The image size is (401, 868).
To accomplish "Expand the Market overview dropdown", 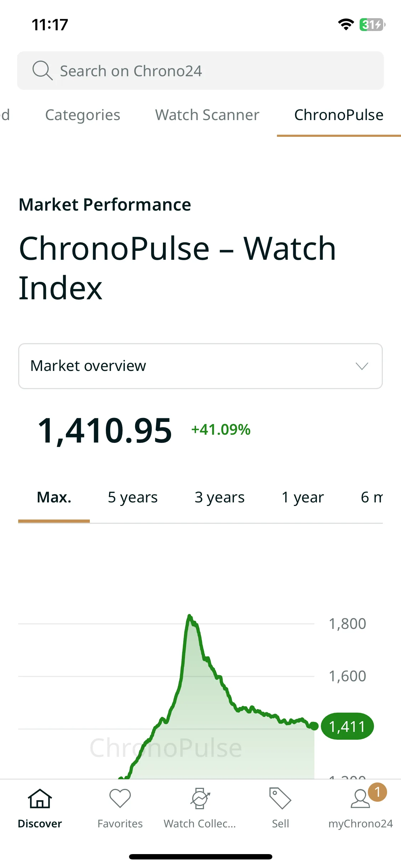I will coord(200,366).
